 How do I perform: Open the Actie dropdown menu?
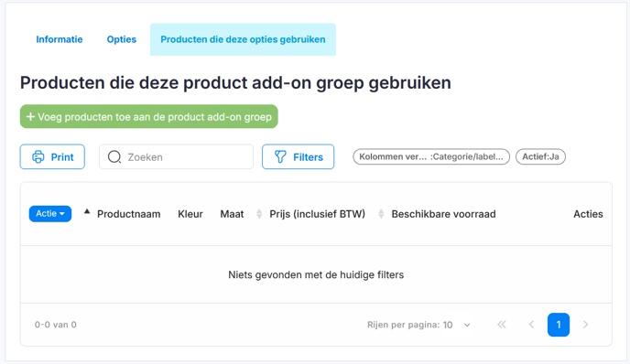tap(50, 213)
